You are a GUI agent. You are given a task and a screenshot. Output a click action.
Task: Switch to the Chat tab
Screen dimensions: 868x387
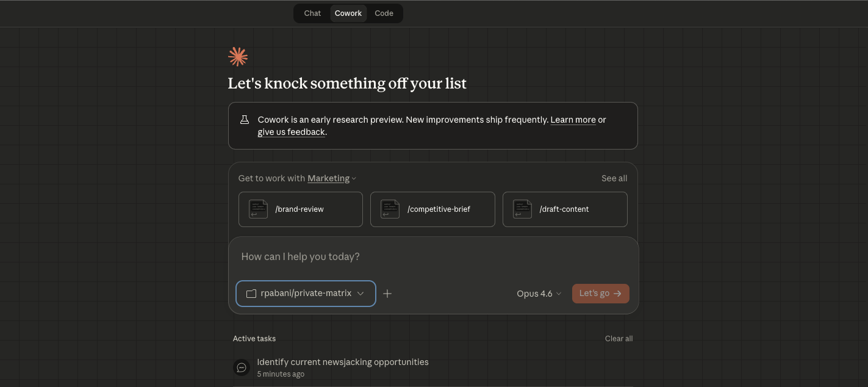[x=312, y=13]
